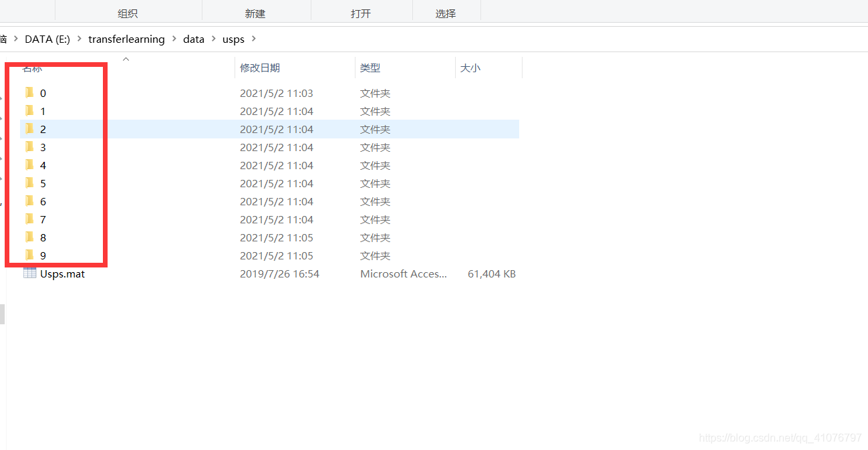Navigate to data breadcrumb
The image size is (868, 450).
(194, 39)
